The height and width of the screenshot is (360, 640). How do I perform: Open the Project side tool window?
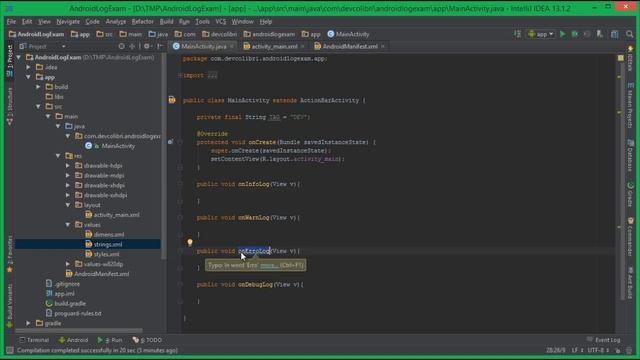point(10,61)
